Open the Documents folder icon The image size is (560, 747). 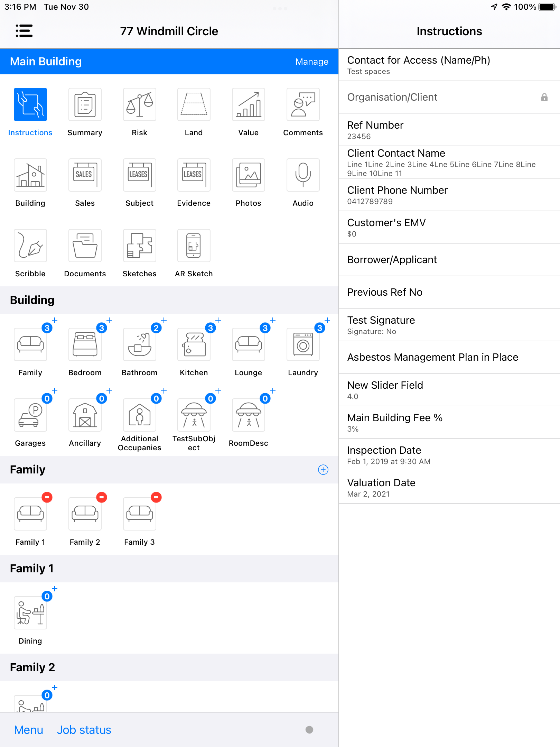85,246
